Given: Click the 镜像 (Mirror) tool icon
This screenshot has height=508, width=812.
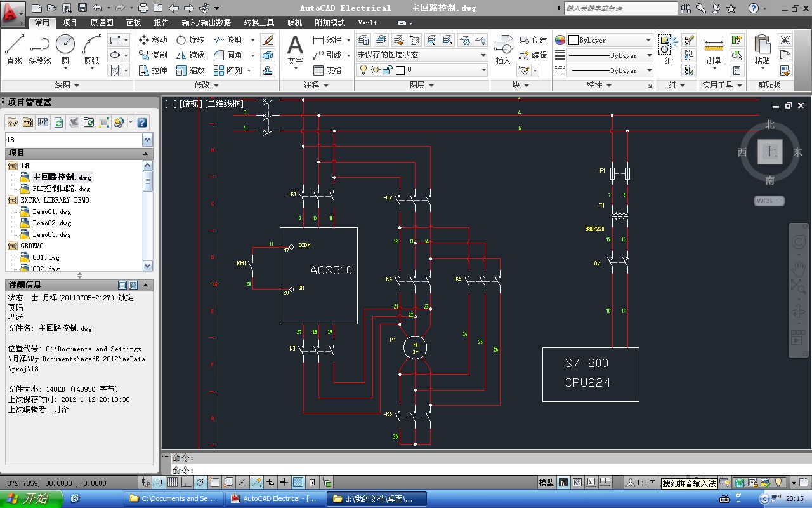Looking at the screenshot, I should pyautogui.click(x=190, y=55).
